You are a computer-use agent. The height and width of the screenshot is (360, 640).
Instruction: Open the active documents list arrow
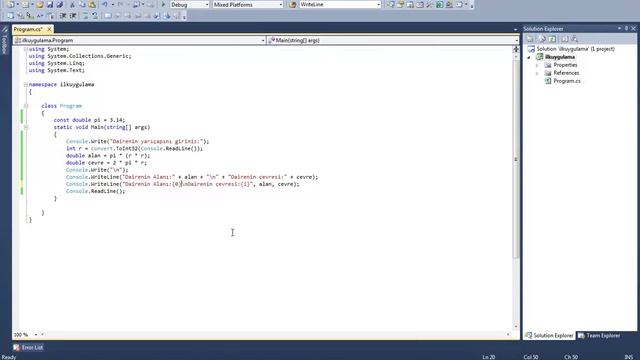tap(515, 29)
